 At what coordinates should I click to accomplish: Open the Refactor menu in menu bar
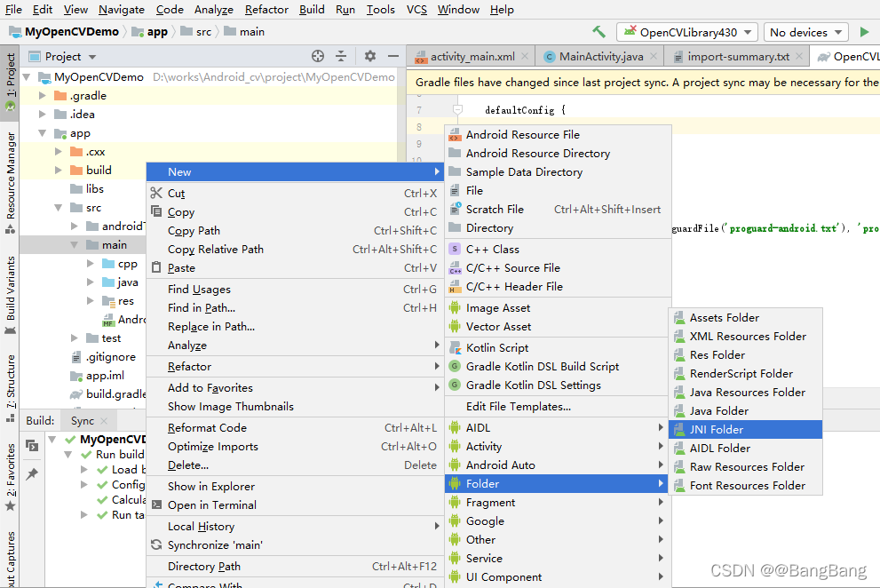[266, 10]
